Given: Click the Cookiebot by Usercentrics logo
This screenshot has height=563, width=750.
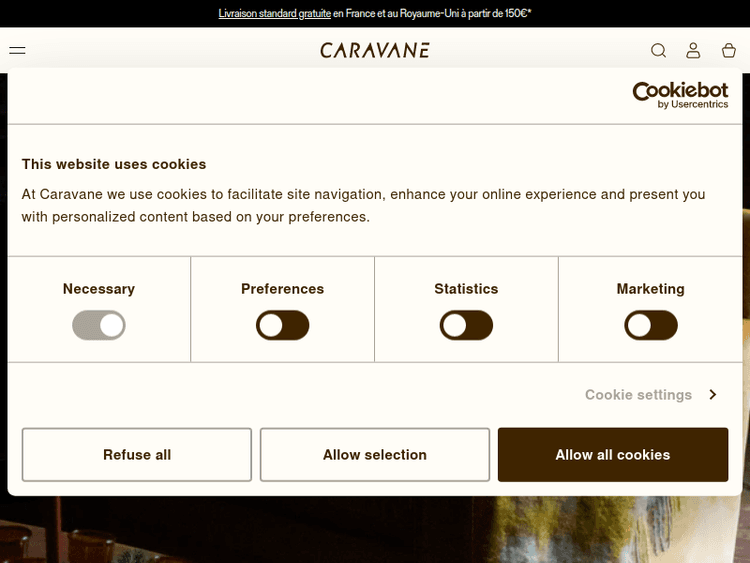Looking at the screenshot, I should 680,95.
